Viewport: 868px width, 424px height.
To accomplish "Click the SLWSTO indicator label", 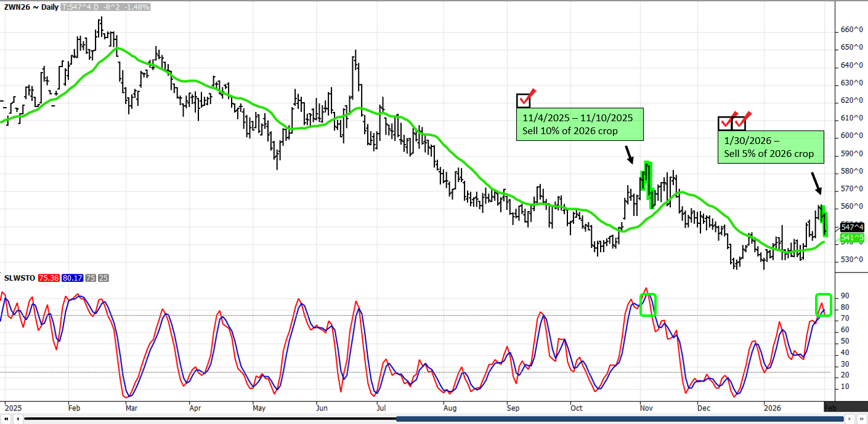I will click(x=19, y=278).
